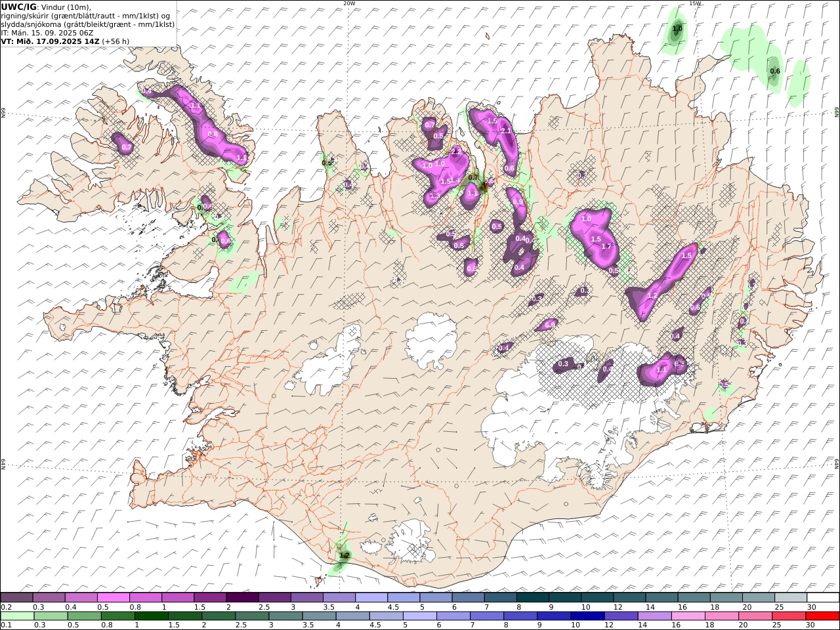Select the '1.7' snowfall value on the map
Screen dimensions: 840x630
(x=606, y=247)
